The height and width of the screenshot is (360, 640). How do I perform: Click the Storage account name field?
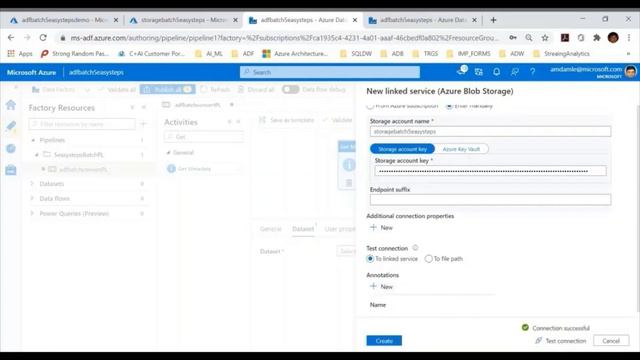(490, 131)
